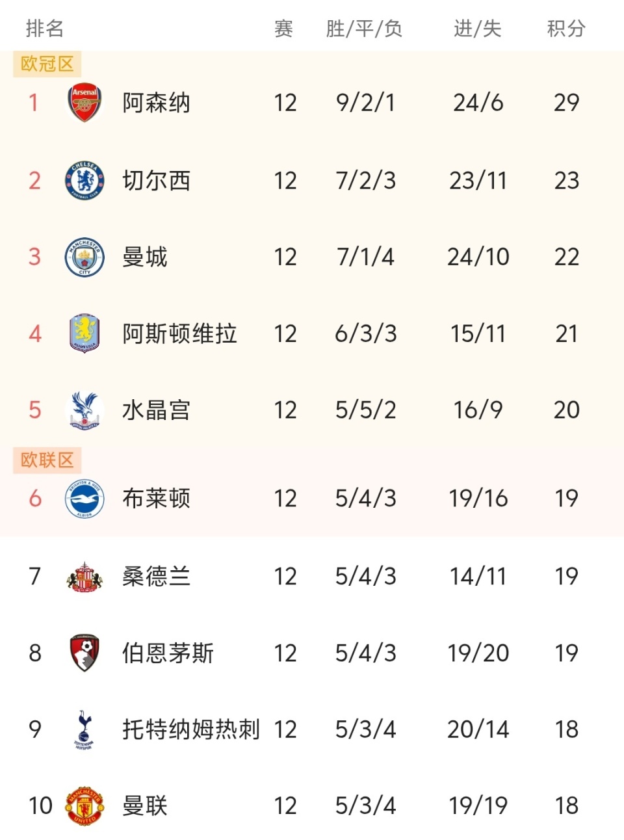Select the Sunderland club crest
The image size is (624, 840).
point(84,577)
